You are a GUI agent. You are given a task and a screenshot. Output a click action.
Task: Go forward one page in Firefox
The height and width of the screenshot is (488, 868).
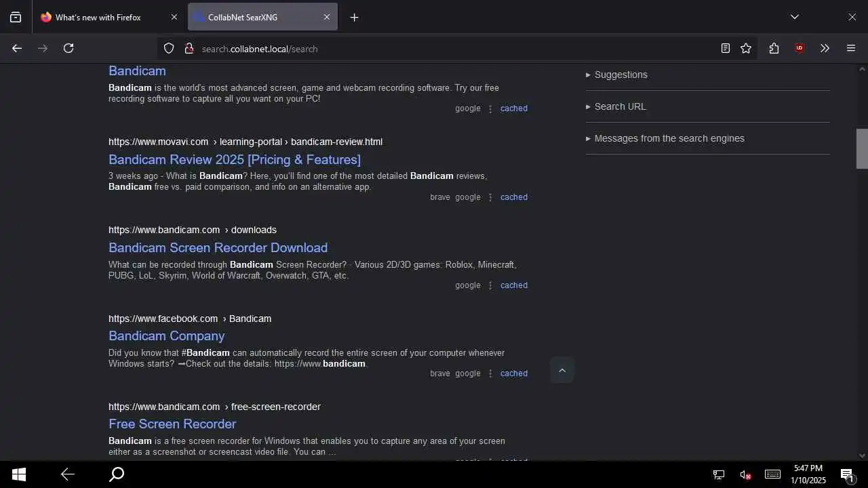coord(43,48)
